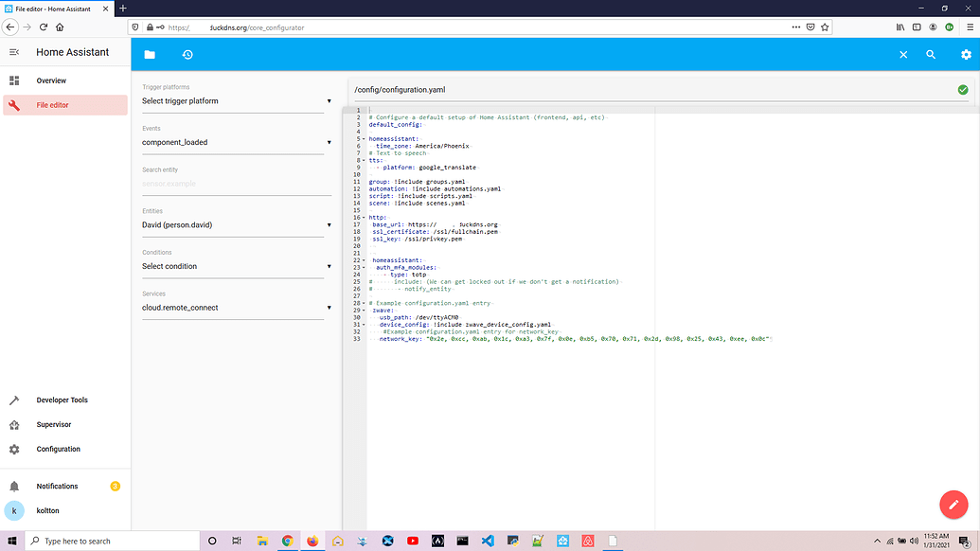Open editor settings via the gear icon
The width and height of the screenshot is (980, 551).
click(965, 54)
